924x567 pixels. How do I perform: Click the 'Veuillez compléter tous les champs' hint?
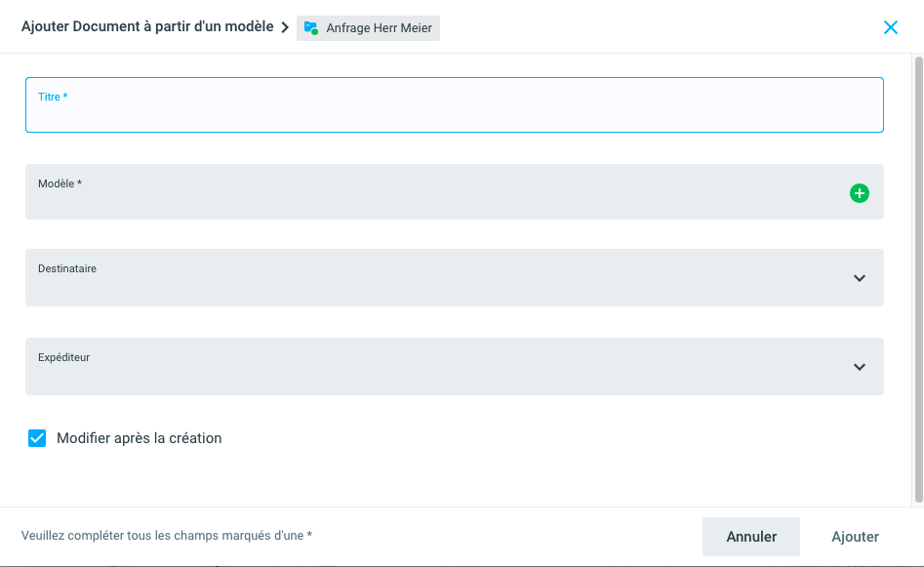coord(167,536)
